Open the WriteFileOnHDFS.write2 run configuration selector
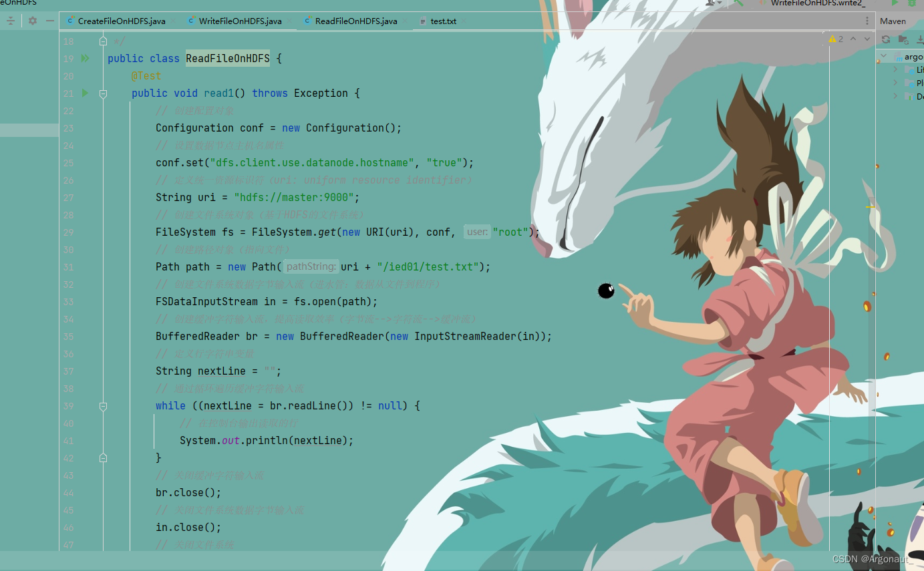924x571 pixels. (x=818, y=3)
